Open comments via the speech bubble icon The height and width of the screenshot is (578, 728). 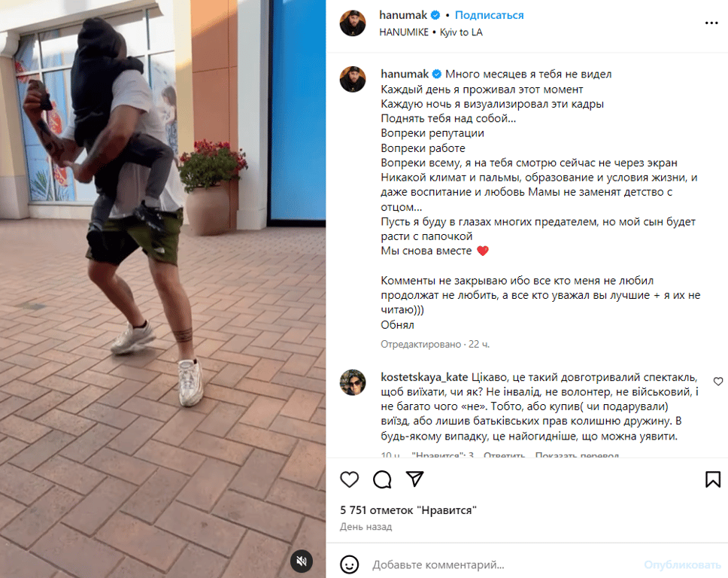(x=382, y=479)
